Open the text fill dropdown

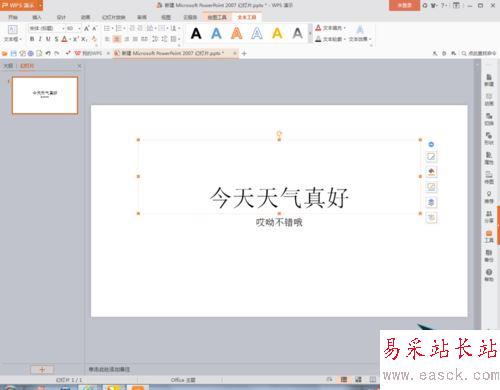330,28
